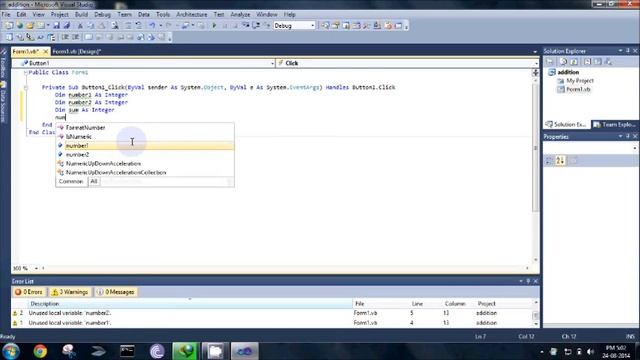Click the volume icon in system tray
Screen dimensions: 640x360
point(590,351)
